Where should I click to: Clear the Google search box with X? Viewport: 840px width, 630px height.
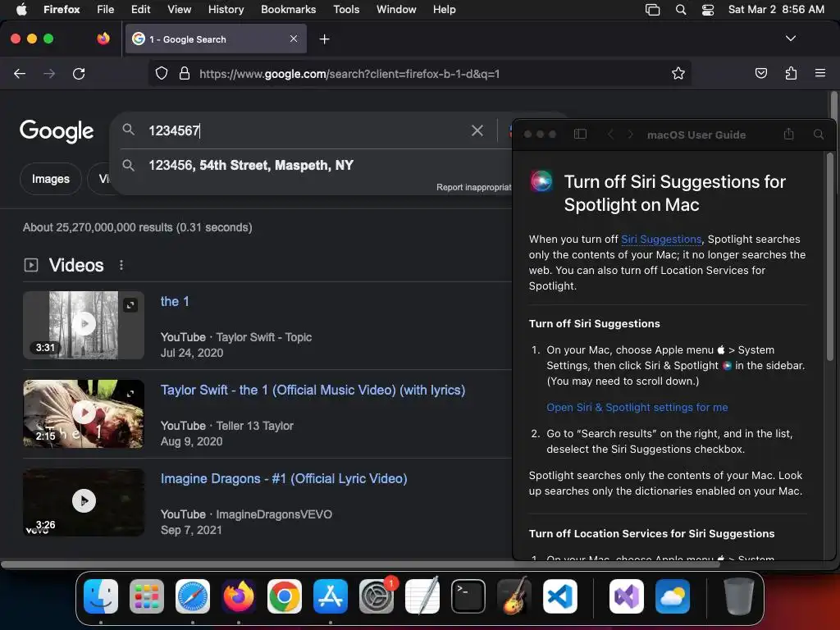pyautogui.click(x=477, y=130)
